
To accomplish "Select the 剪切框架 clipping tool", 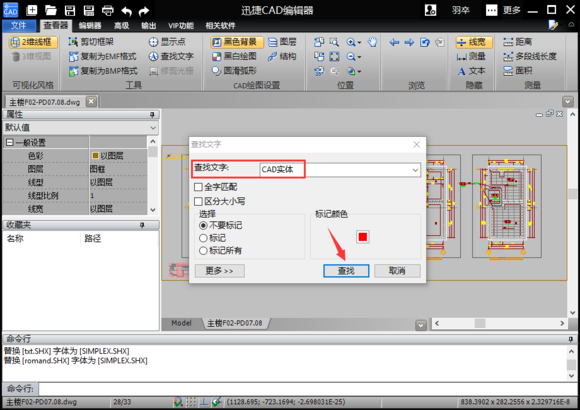I will (91, 42).
